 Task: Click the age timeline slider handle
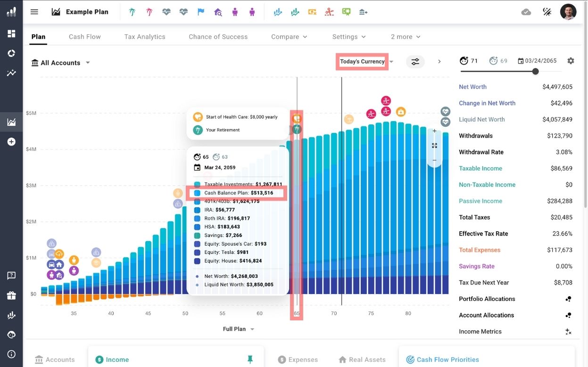pos(535,72)
